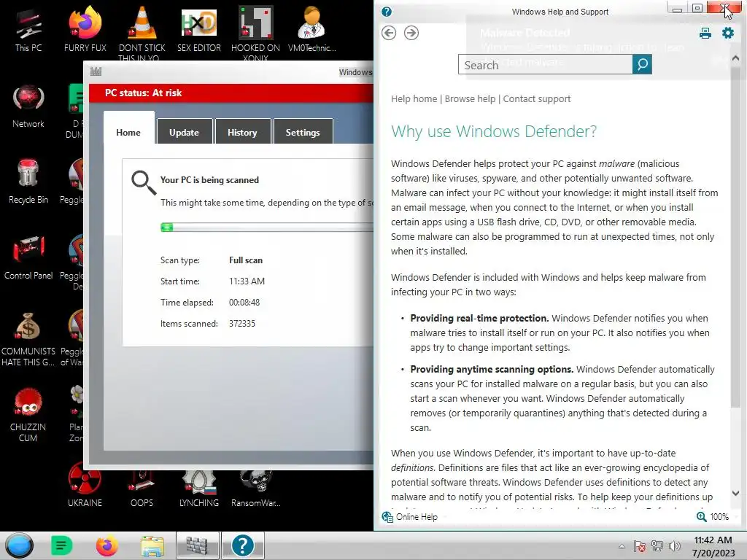This screenshot has width=747, height=560.
Task: Click the Help scrollbar up arrow
Action: coord(735,58)
